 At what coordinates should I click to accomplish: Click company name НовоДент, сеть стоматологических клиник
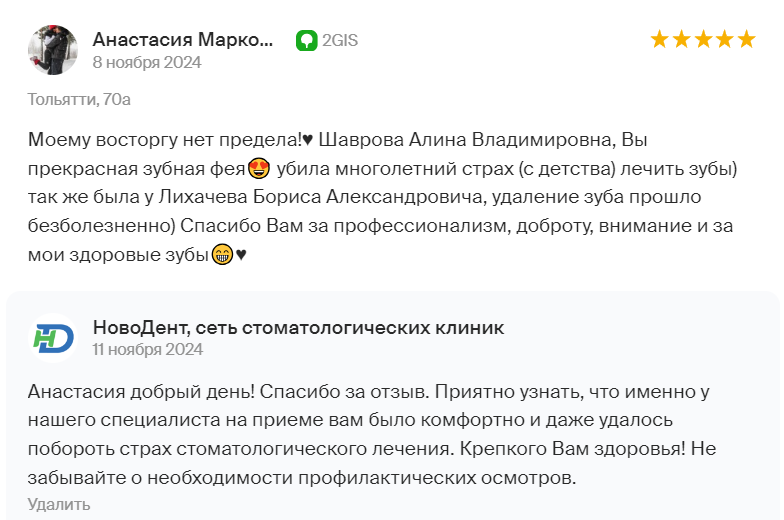click(x=298, y=328)
